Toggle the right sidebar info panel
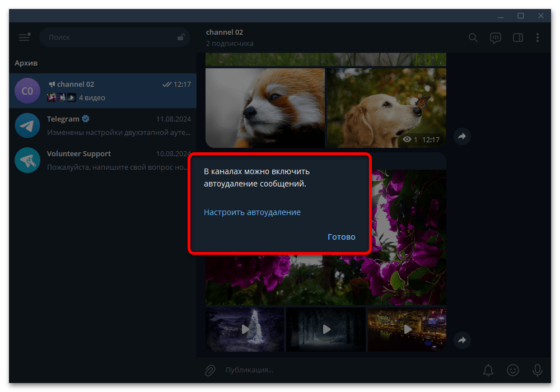Image resolution: width=560 pixels, height=392 pixels. click(x=518, y=38)
